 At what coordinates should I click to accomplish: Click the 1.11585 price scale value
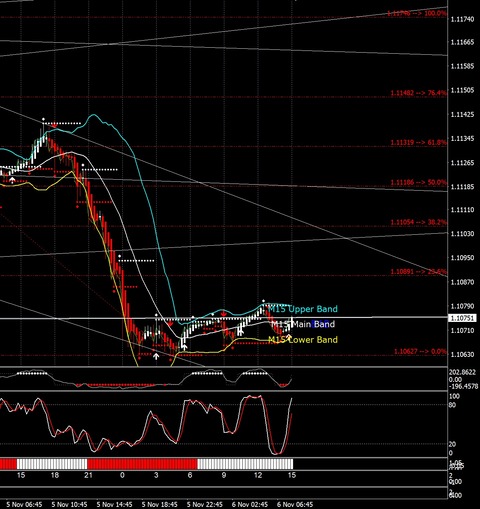point(462,66)
